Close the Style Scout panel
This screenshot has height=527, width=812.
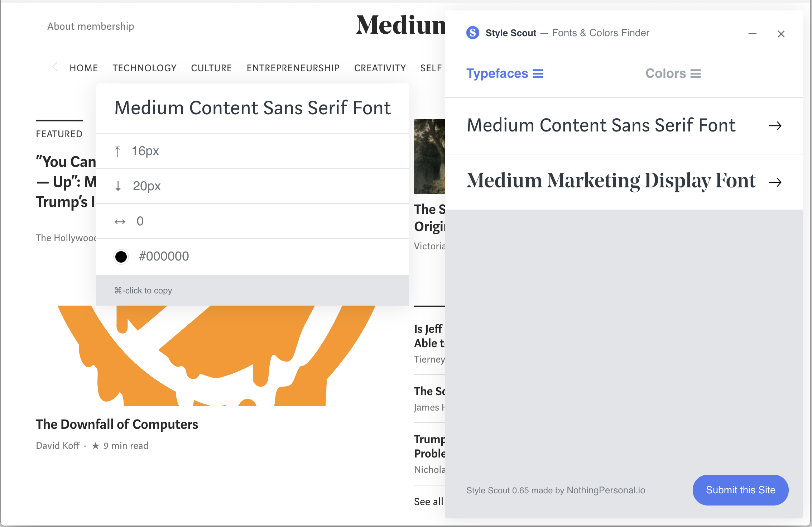coord(781,34)
